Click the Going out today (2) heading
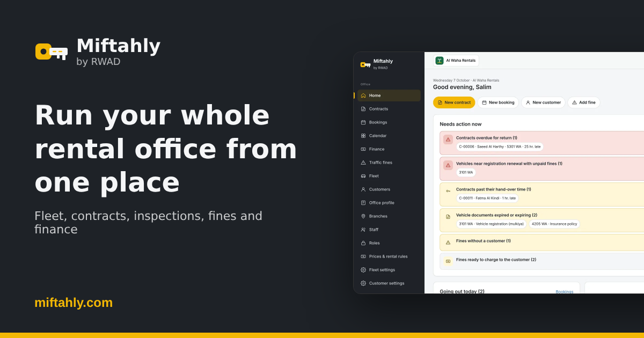Image resolution: width=644 pixels, height=338 pixels. pyautogui.click(x=462, y=292)
